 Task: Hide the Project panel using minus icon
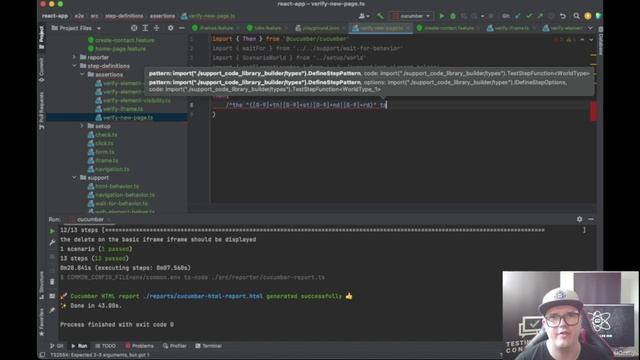182,28
